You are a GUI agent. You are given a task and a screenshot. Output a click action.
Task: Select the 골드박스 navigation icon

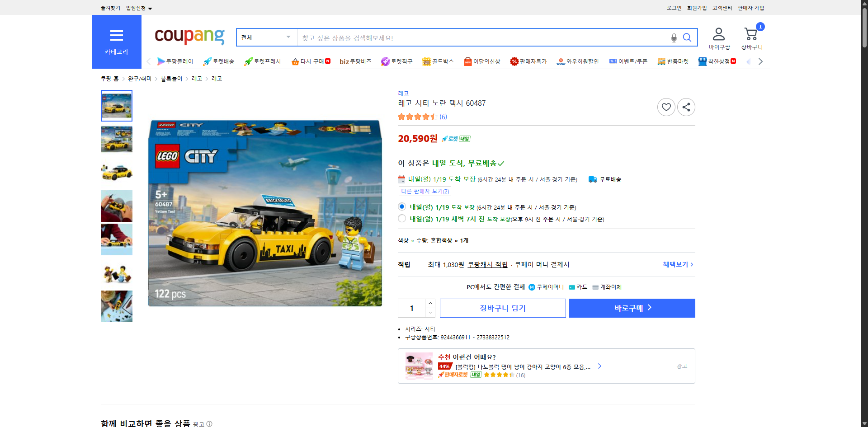438,61
